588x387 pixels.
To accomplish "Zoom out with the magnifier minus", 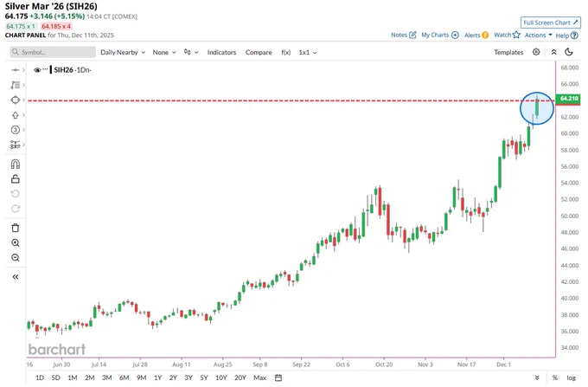I will pos(16,258).
